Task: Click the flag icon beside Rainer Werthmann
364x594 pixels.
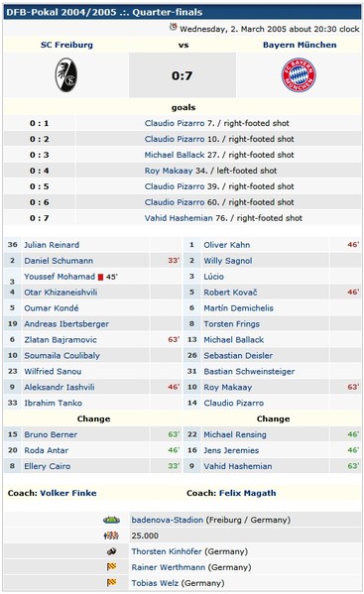Action: (x=111, y=567)
